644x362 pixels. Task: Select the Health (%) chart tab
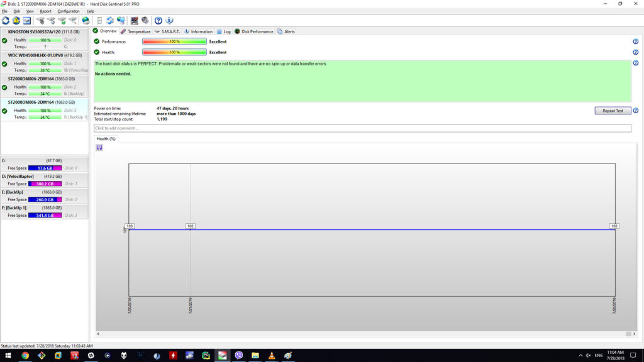point(106,139)
